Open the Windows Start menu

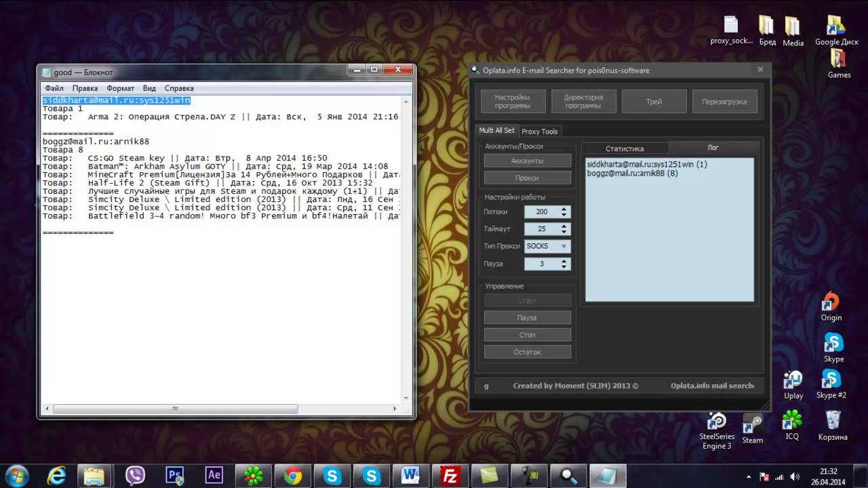pos(16,476)
